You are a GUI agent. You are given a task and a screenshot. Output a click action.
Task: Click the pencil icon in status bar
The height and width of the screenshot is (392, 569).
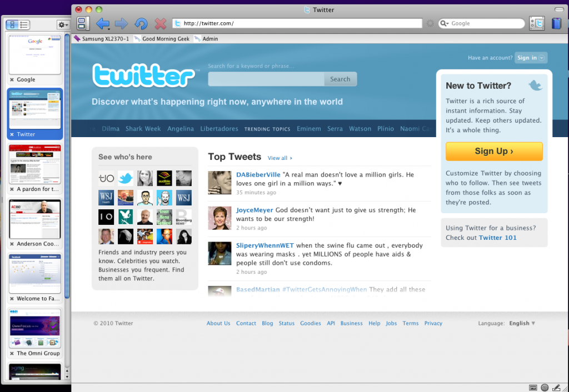pos(556,388)
